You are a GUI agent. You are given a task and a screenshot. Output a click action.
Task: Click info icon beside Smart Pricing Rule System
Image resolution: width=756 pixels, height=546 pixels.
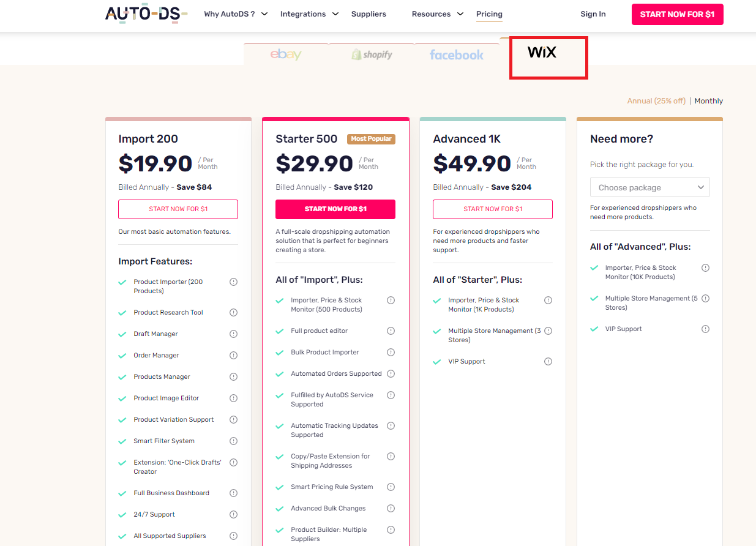click(x=391, y=487)
